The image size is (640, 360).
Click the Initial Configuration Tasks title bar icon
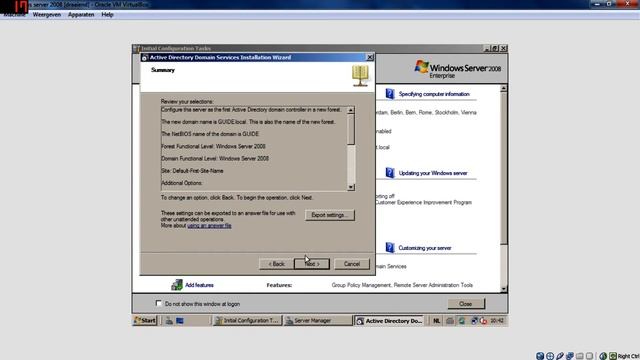click(137, 49)
